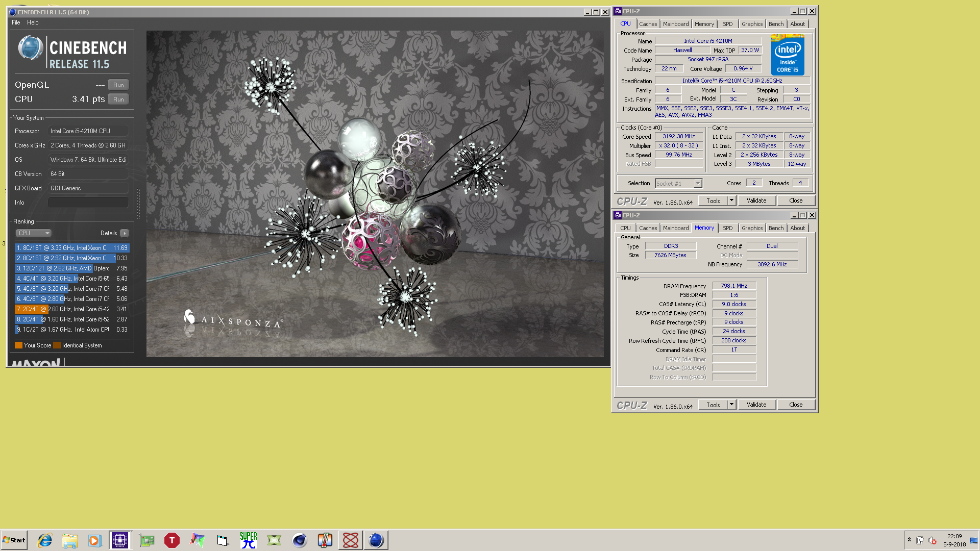Click the NB Frequency value 3092.6 MHz
The image size is (980, 551).
pos(772,264)
